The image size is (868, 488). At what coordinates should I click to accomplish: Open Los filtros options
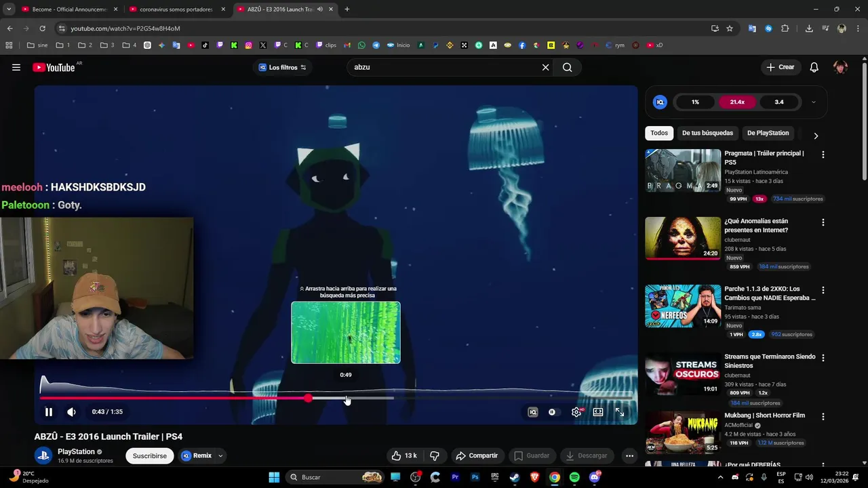click(283, 67)
